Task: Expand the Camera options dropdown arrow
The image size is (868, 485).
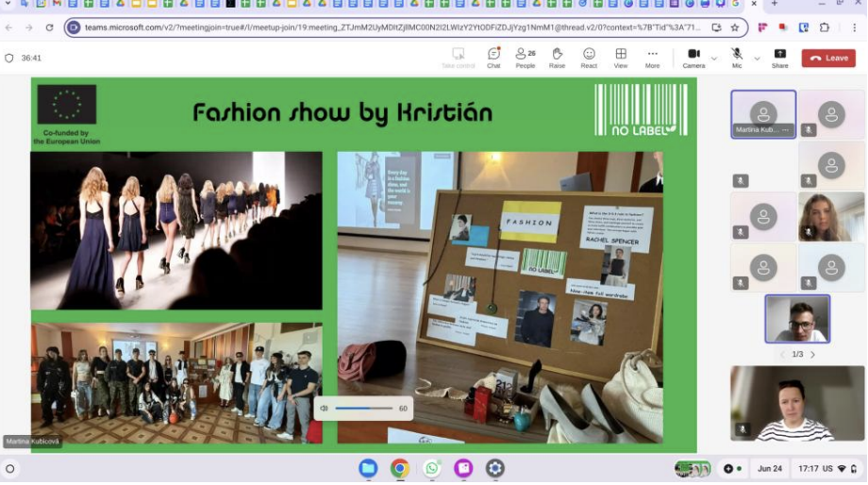Action: [714, 59]
